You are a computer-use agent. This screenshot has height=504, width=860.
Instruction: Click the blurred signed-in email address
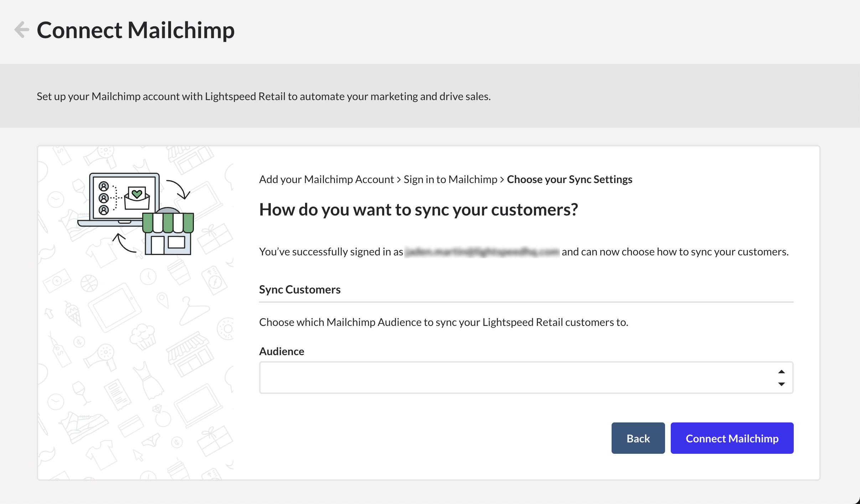click(482, 252)
